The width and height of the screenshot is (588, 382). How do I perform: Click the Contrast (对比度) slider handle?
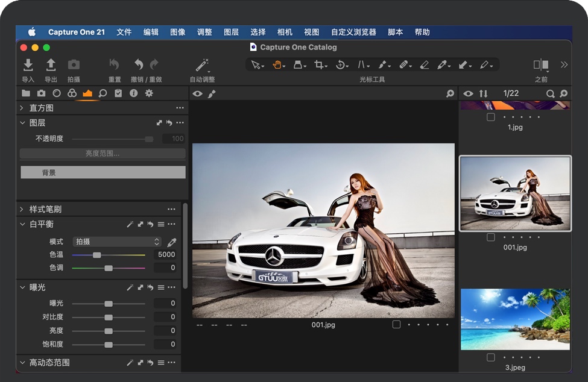109,317
